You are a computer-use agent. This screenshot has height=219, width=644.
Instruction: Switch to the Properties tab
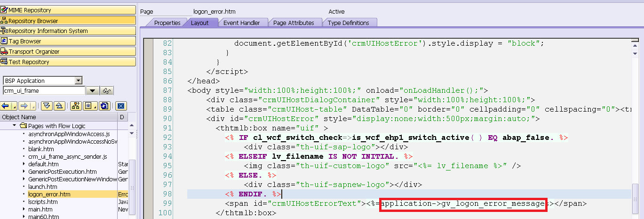click(167, 23)
